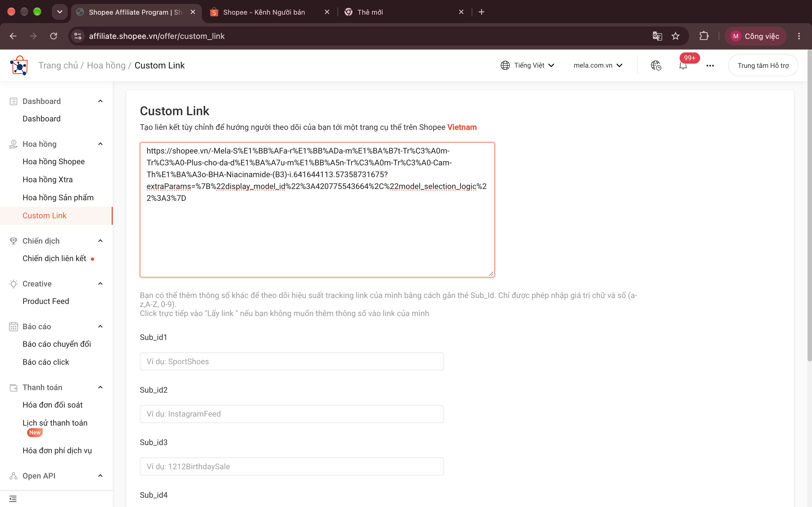Image resolution: width=812 pixels, height=507 pixels.
Task: Click the Trung tâm Hỗ trợ button
Action: pos(763,65)
